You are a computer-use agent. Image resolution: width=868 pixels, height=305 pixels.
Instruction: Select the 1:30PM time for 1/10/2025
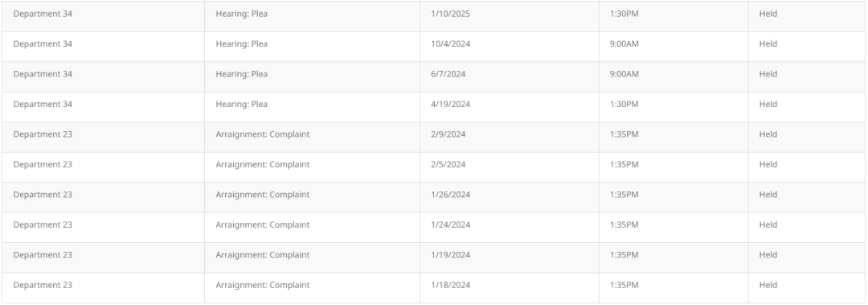tap(624, 14)
